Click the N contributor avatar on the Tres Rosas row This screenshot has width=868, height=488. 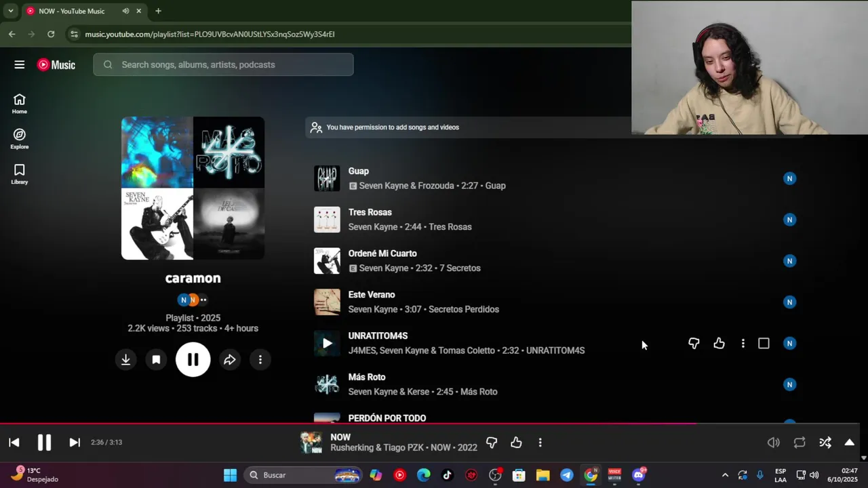pyautogui.click(x=789, y=220)
